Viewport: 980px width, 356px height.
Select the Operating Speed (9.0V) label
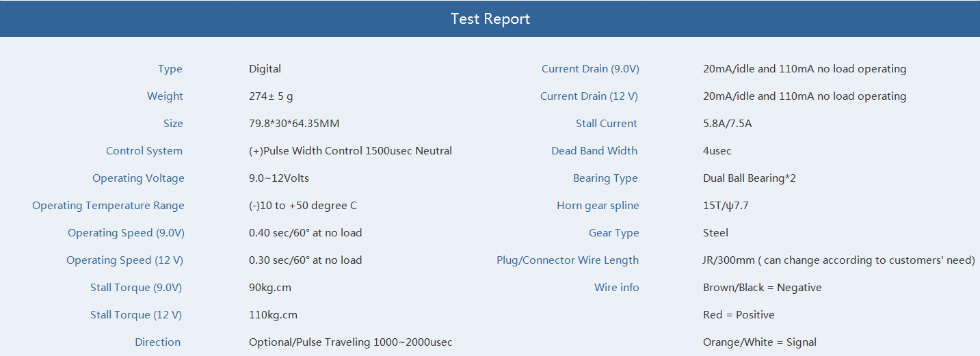126,233
